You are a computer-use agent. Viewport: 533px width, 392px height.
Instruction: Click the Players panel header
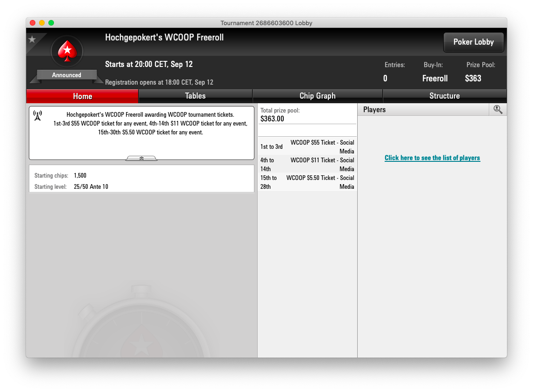(x=423, y=109)
